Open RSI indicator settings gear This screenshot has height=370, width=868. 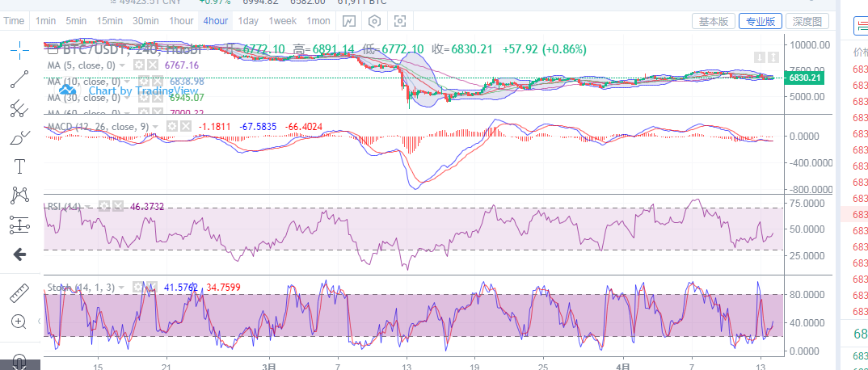pos(104,206)
